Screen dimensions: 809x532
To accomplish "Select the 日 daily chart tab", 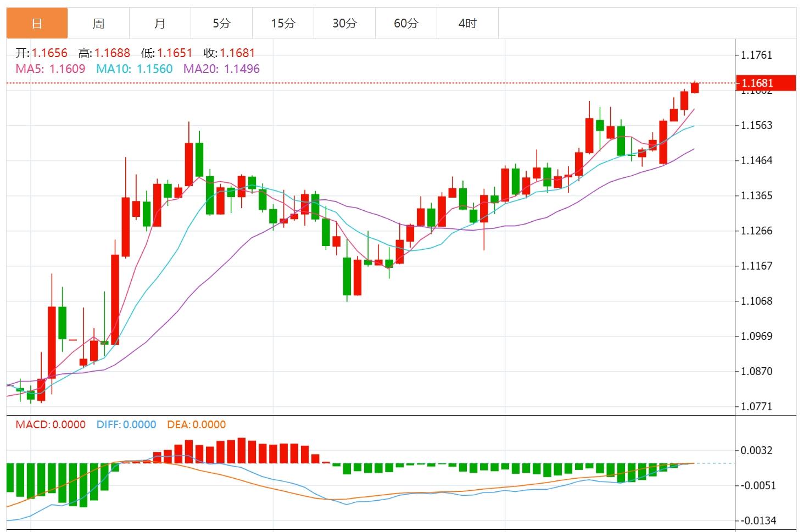I will [x=37, y=23].
